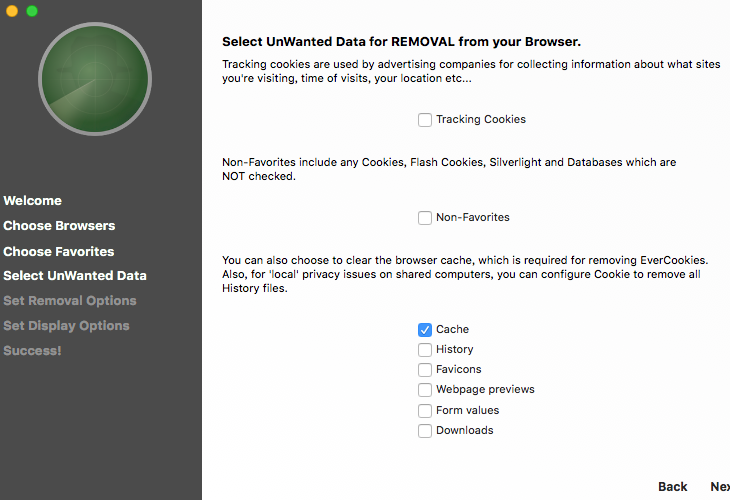Open Set Removal Options step
Viewport: 730px width, 500px height.
click(70, 301)
